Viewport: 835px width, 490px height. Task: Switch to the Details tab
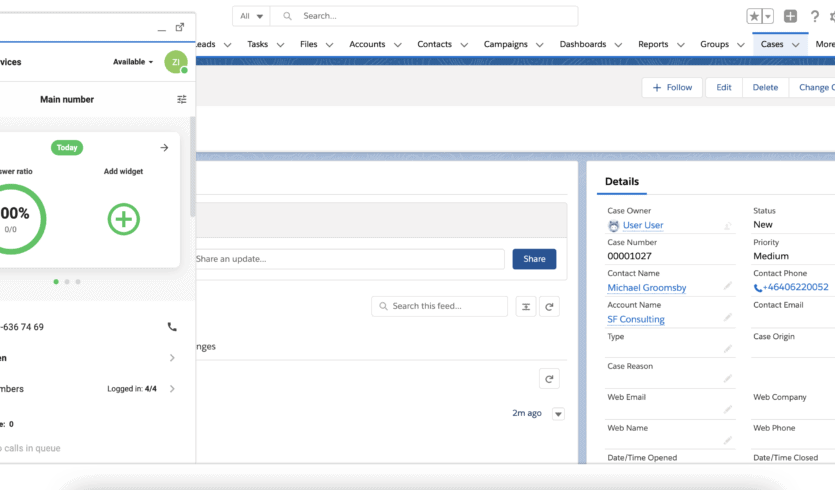click(x=622, y=182)
